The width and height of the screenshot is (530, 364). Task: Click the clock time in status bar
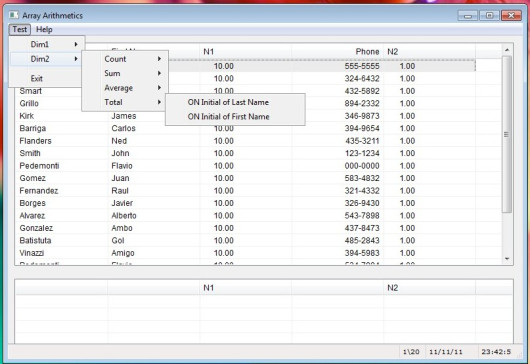pyautogui.click(x=496, y=352)
